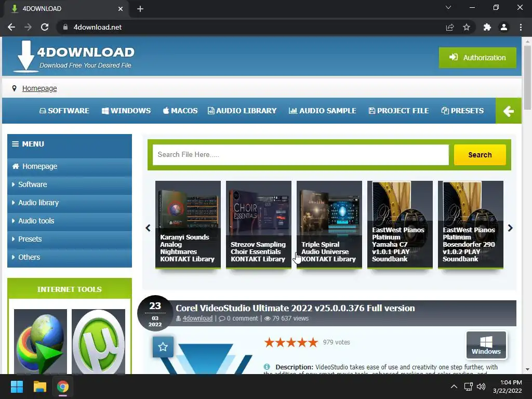Bookmark this tab with star icon

[467, 27]
